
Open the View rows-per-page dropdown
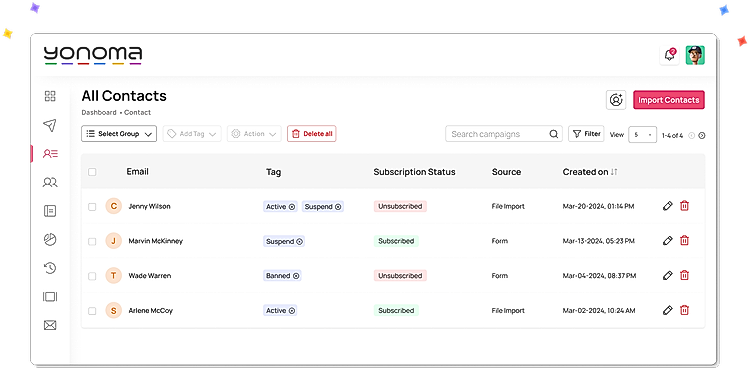[x=643, y=135]
